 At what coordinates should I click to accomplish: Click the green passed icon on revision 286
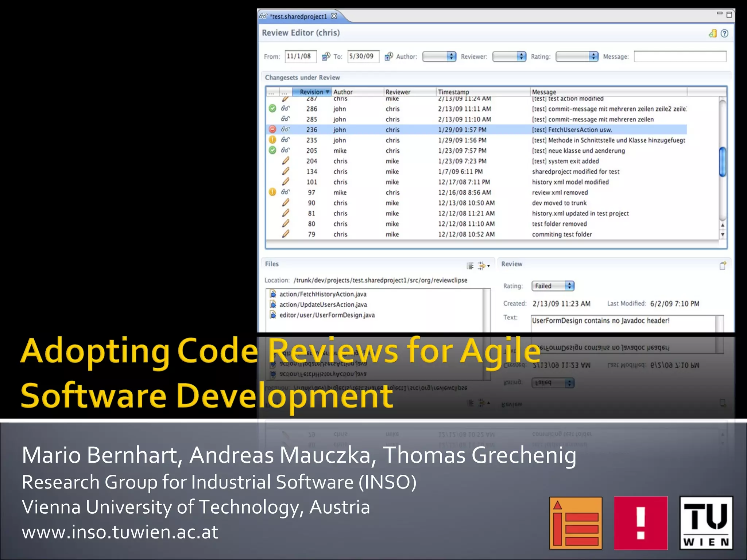point(272,109)
